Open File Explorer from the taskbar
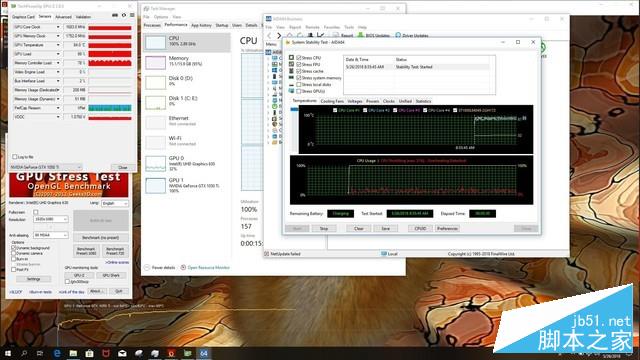The width and height of the screenshot is (640, 360). [x=73, y=353]
